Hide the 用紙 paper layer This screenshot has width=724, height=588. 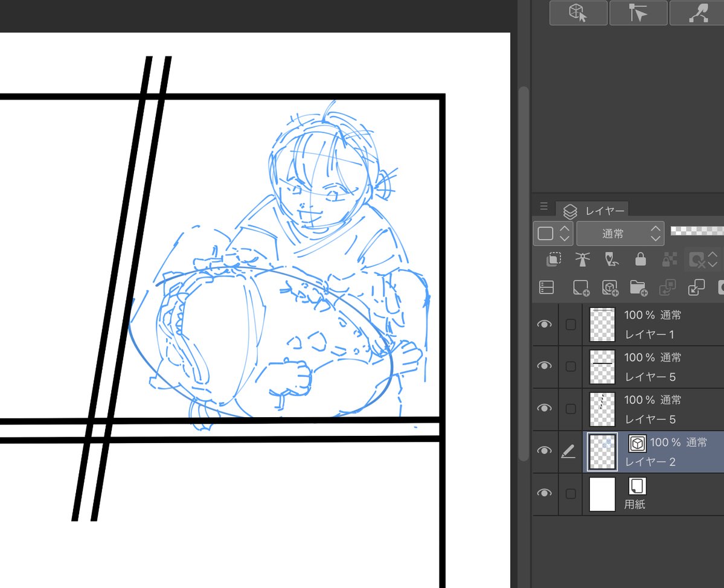[545, 493]
